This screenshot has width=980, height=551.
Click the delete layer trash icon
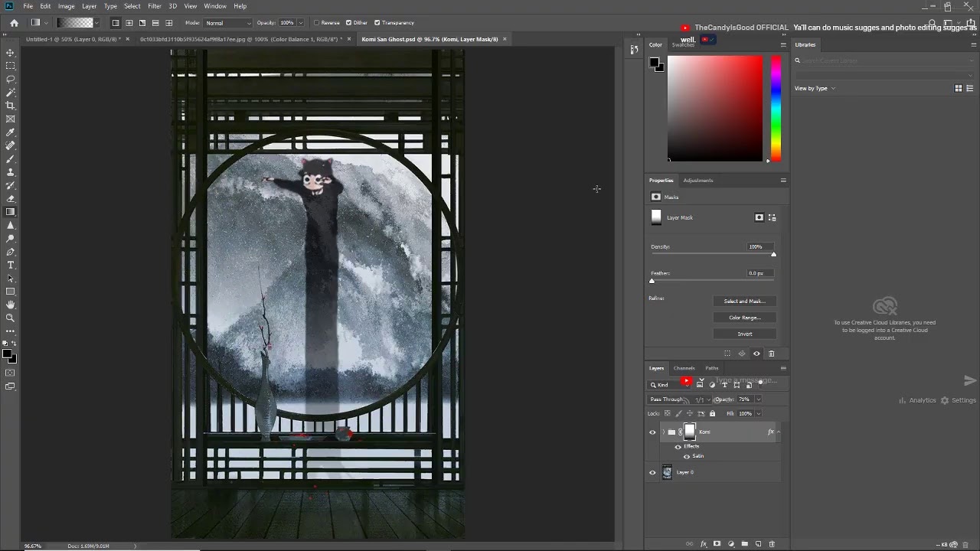[772, 544]
